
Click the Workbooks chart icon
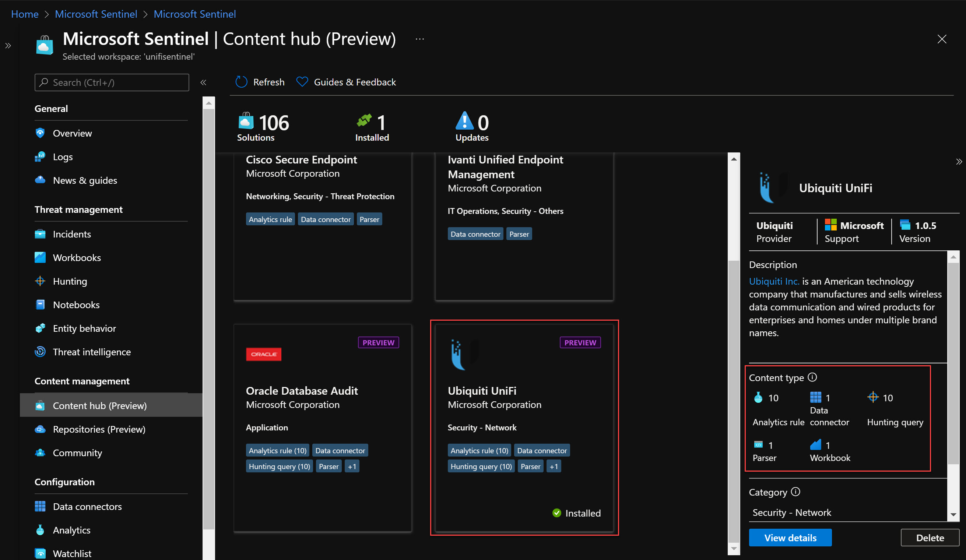click(x=40, y=258)
